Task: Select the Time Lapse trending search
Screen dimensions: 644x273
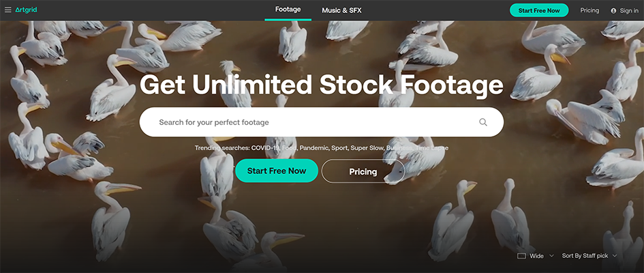Action: coord(432,147)
